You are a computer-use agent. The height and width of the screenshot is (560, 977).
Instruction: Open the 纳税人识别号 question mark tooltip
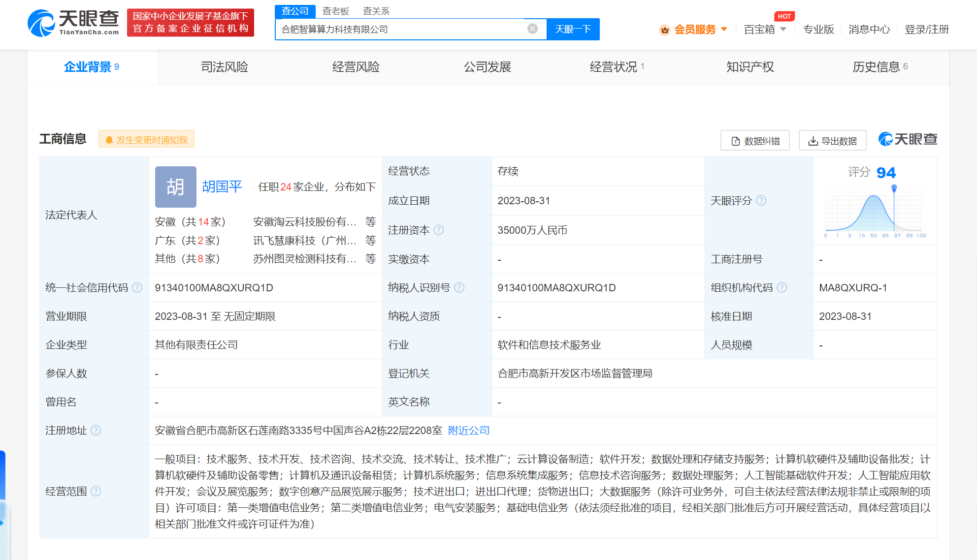460,287
